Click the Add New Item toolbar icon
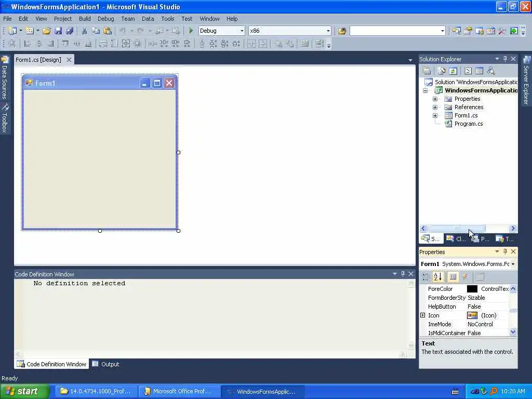This screenshot has height=399, width=532. [x=30, y=31]
